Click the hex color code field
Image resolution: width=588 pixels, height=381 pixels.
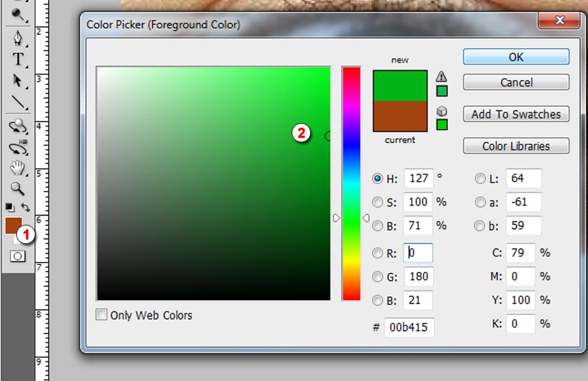coord(409,327)
